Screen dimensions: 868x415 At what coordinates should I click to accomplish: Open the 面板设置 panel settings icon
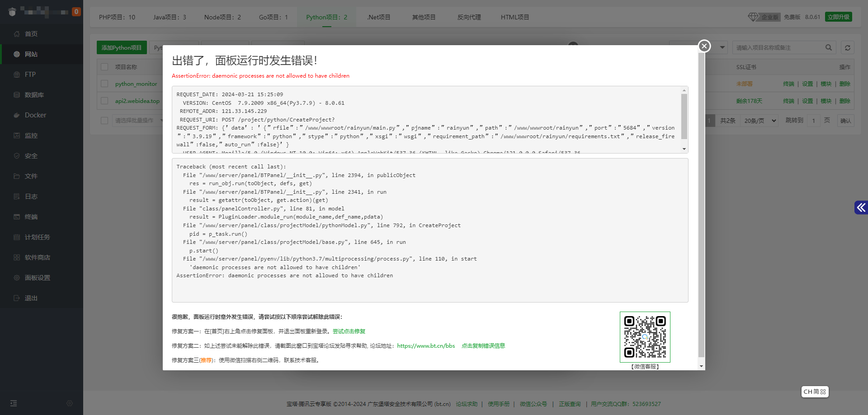tap(17, 278)
